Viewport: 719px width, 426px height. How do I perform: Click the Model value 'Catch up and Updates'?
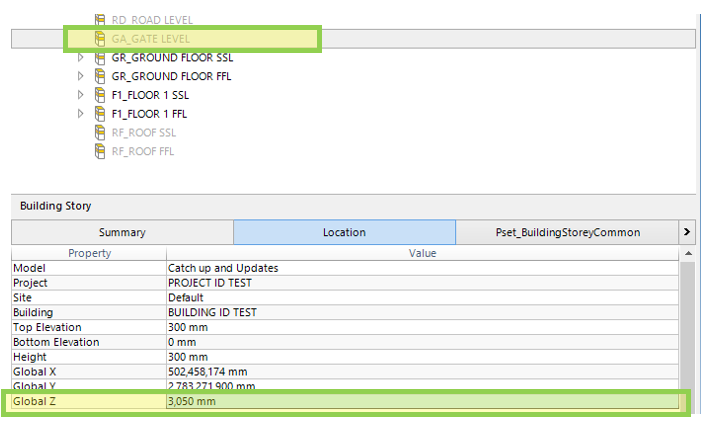click(x=223, y=268)
